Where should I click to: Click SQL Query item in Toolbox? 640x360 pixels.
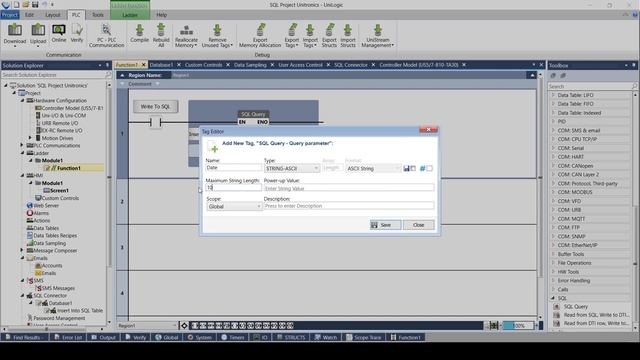point(576,307)
